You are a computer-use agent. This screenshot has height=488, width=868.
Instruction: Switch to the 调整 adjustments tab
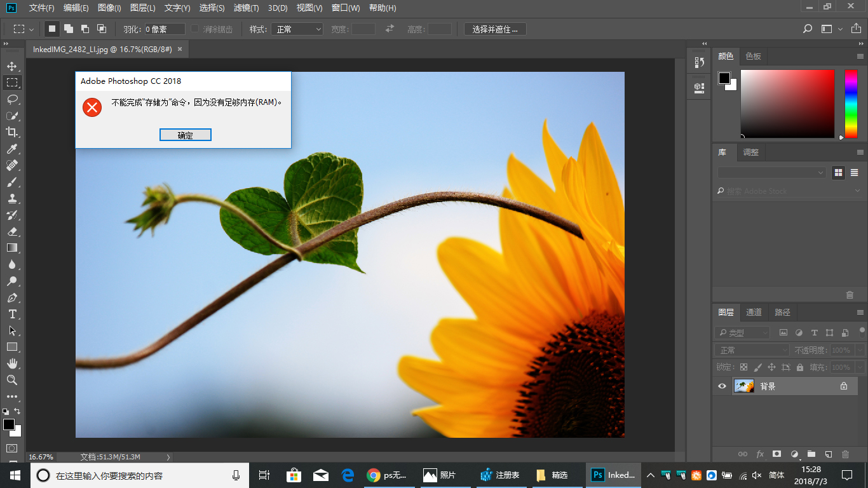751,152
